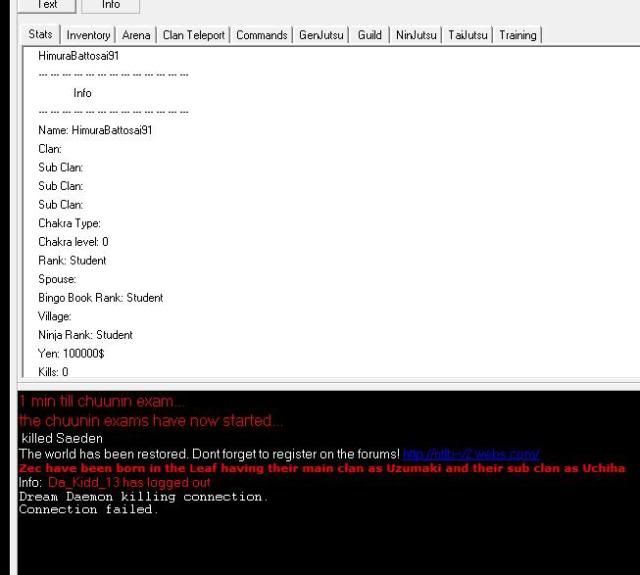This screenshot has height=575, width=640.
Task: Select the Name: HimuraBattosai91 line
Action: coord(95,130)
